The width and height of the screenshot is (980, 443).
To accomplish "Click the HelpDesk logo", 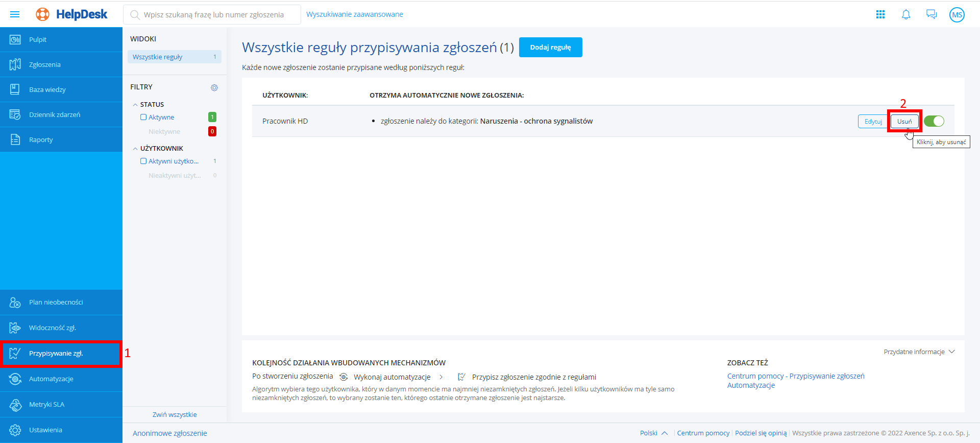I will 72,14.
